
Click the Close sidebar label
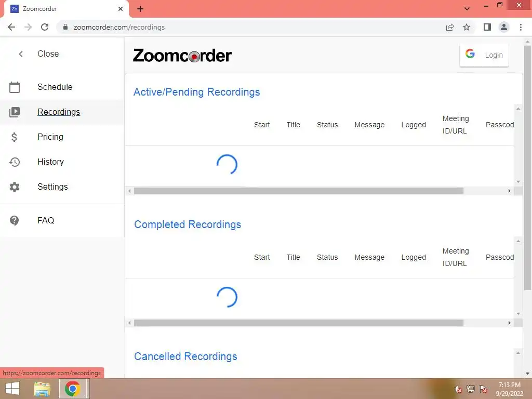click(x=48, y=54)
